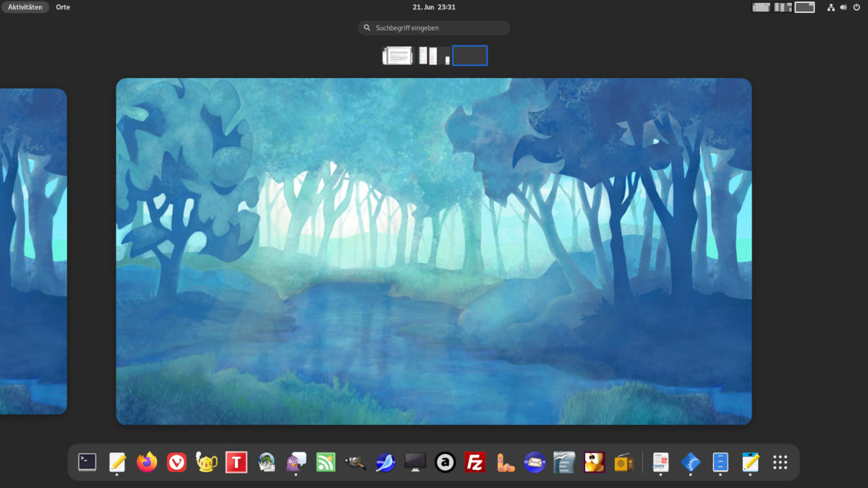Launch FileZilla FTP client

(x=475, y=462)
